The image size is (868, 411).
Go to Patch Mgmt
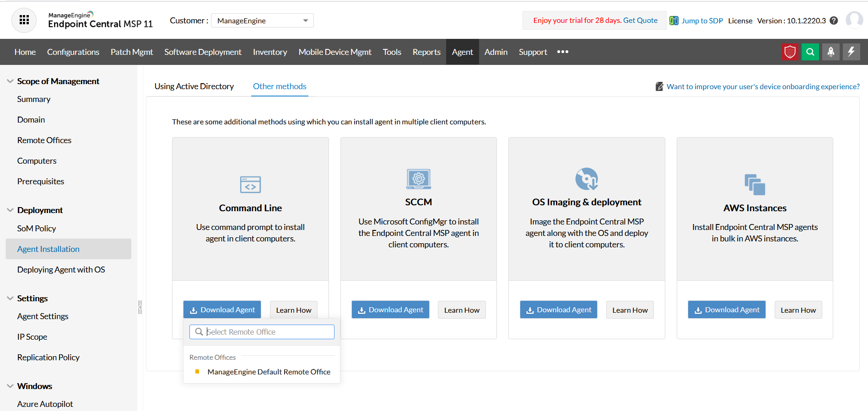click(x=132, y=52)
